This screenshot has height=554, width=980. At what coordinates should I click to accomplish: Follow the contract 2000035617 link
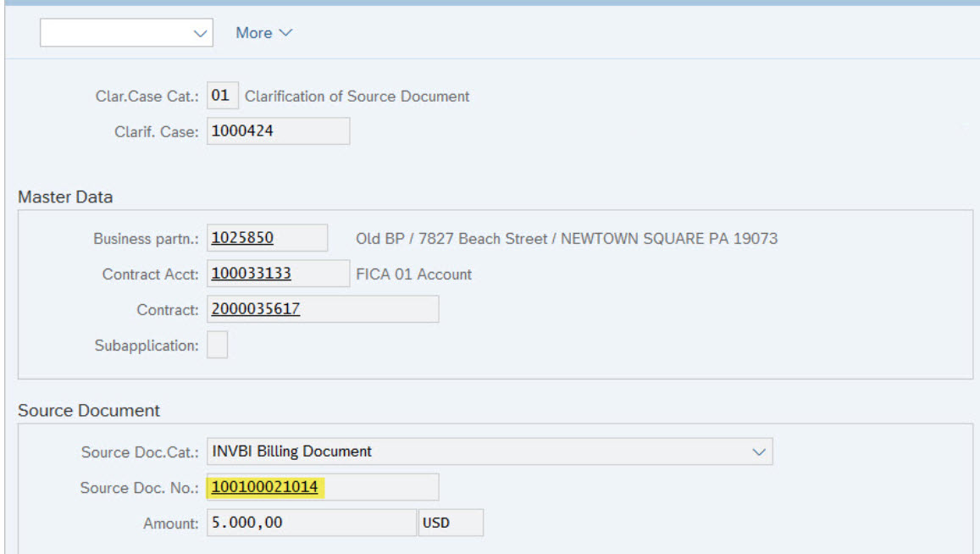(x=255, y=309)
